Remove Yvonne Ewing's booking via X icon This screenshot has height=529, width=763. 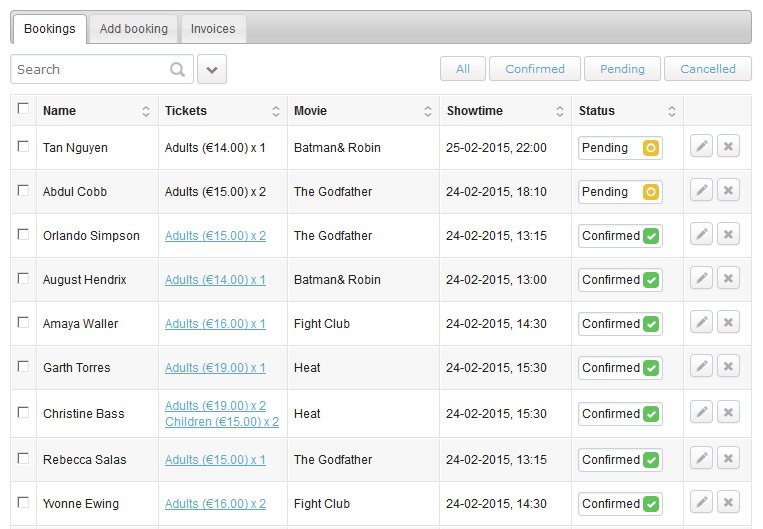[728, 502]
